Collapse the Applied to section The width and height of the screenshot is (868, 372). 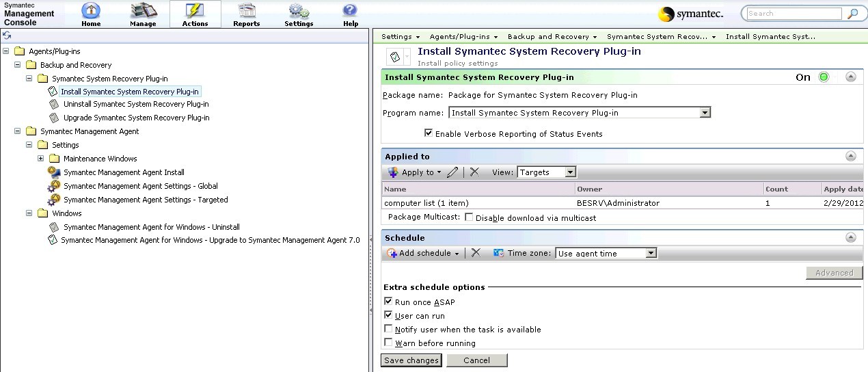pos(851,157)
